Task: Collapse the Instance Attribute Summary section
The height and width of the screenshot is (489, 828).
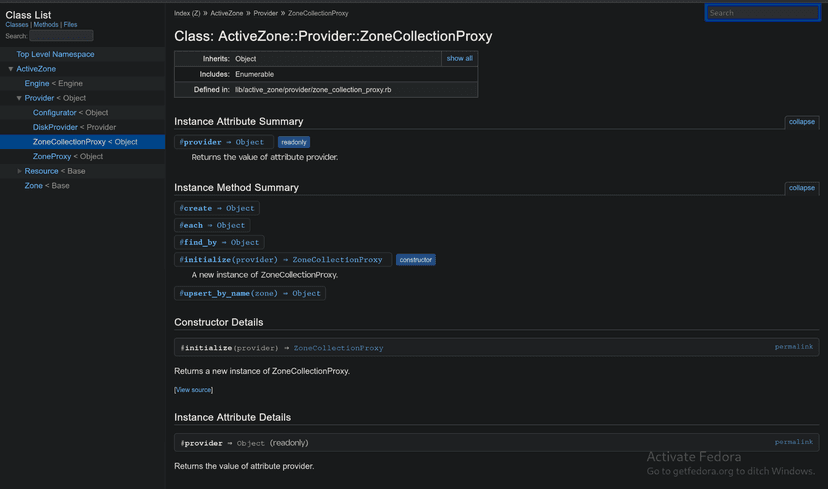Action: tap(801, 122)
